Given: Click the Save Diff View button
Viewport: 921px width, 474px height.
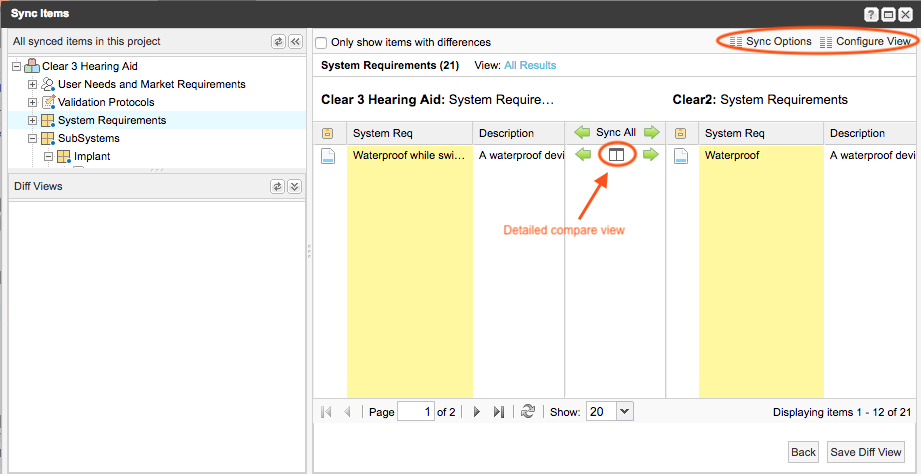Looking at the screenshot, I should (866, 452).
